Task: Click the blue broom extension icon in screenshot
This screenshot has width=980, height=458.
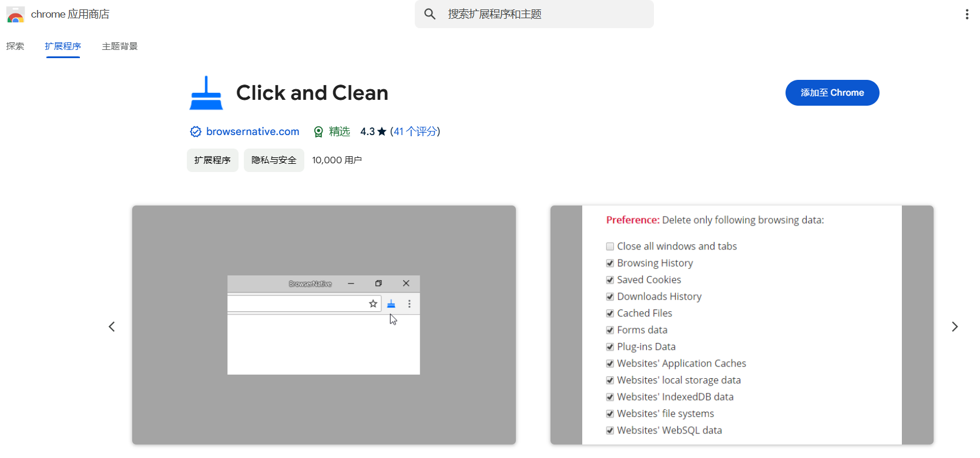Action: coord(391,304)
